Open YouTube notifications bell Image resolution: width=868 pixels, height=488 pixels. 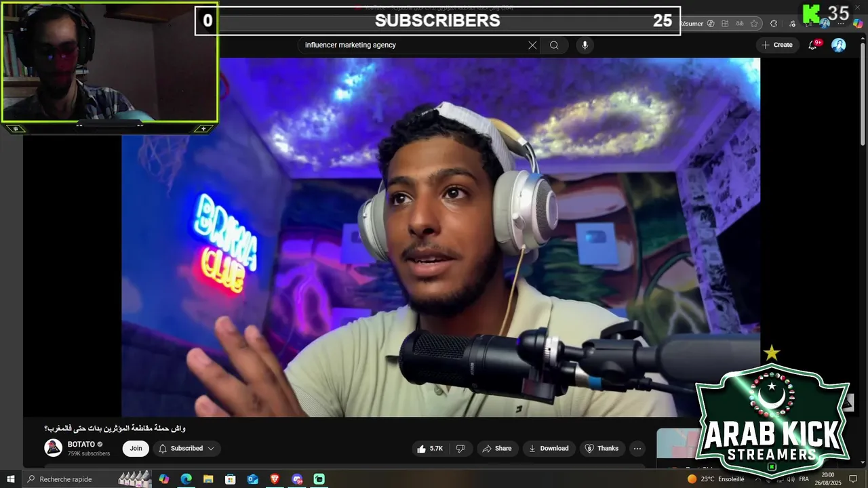pyautogui.click(x=813, y=45)
